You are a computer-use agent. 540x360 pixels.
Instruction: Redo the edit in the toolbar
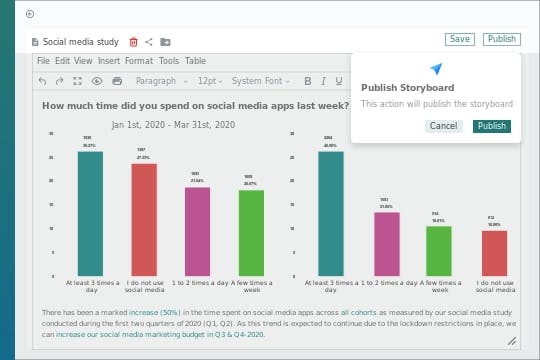(60, 81)
